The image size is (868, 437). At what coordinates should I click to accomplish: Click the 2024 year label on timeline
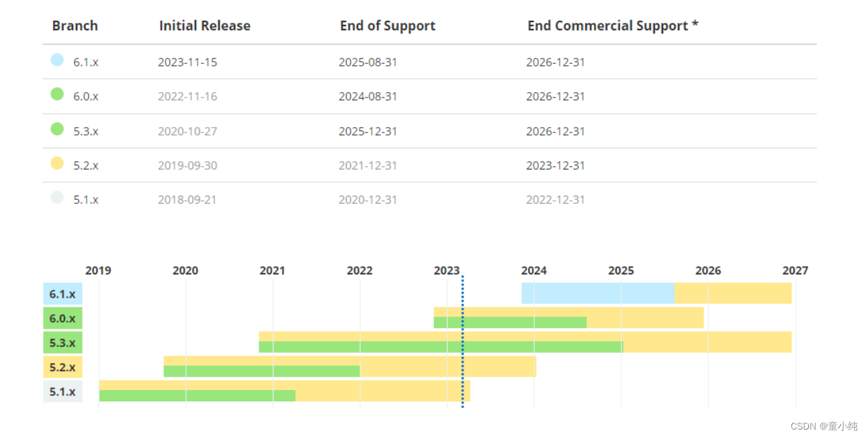(x=533, y=270)
